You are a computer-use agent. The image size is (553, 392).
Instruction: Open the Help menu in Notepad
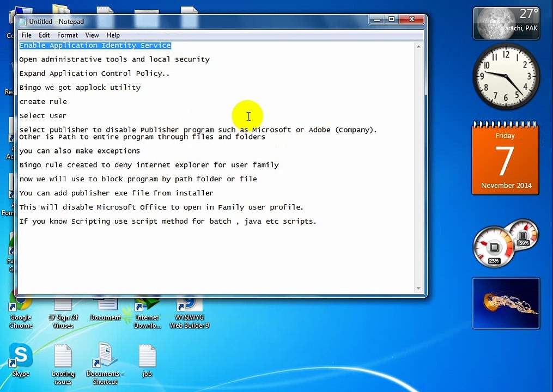point(113,35)
